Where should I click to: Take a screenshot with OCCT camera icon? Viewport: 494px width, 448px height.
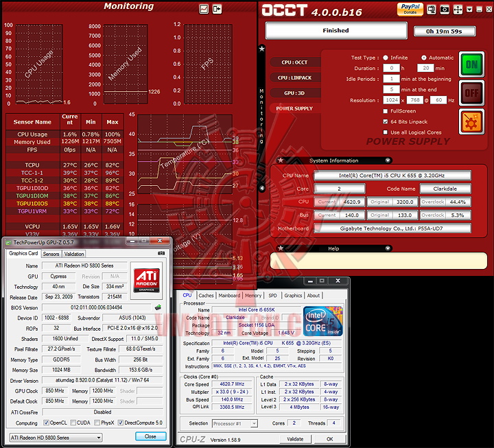click(445, 10)
